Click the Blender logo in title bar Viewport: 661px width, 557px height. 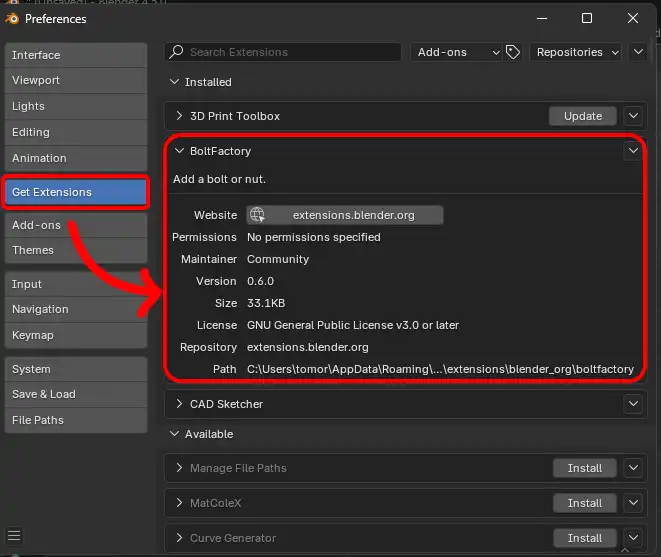11,18
